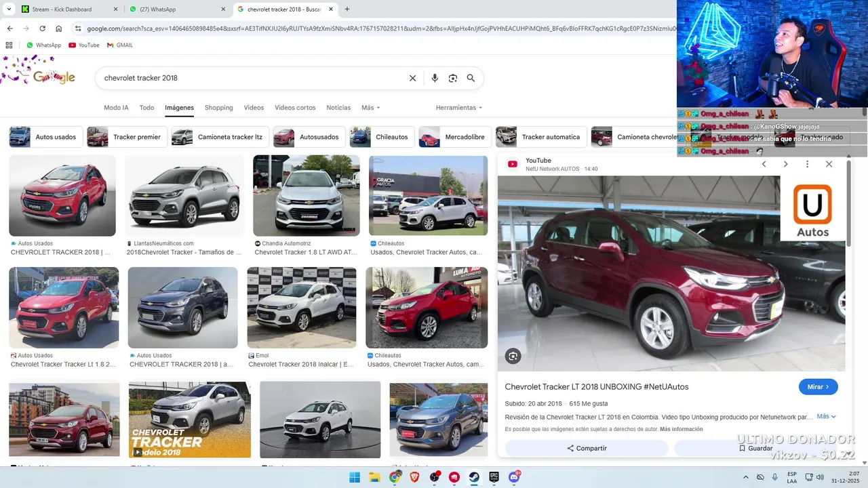Screen dimensions: 868x488
Task: Open the Chandia Automotriz Tracker thumbnail
Action: pyautogui.click(x=307, y=196)
